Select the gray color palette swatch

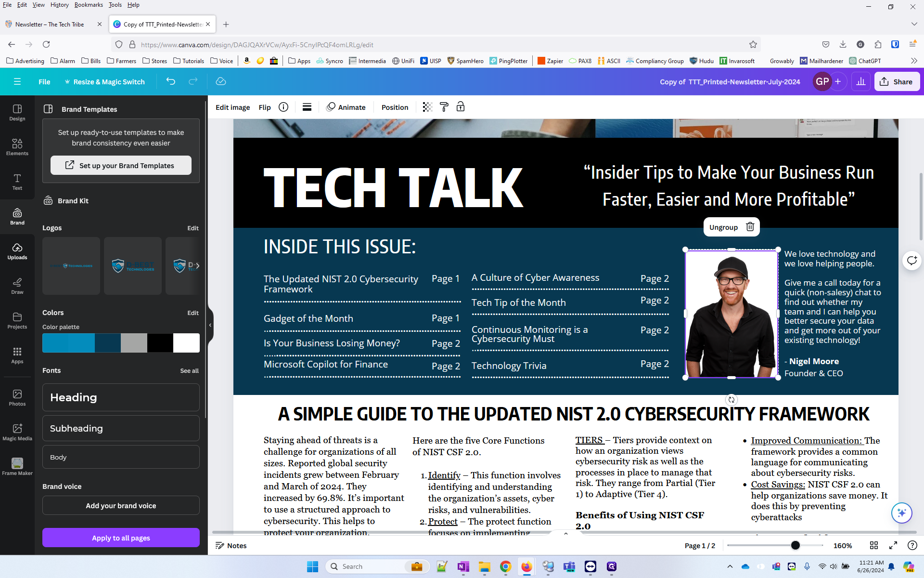[134, 343]
